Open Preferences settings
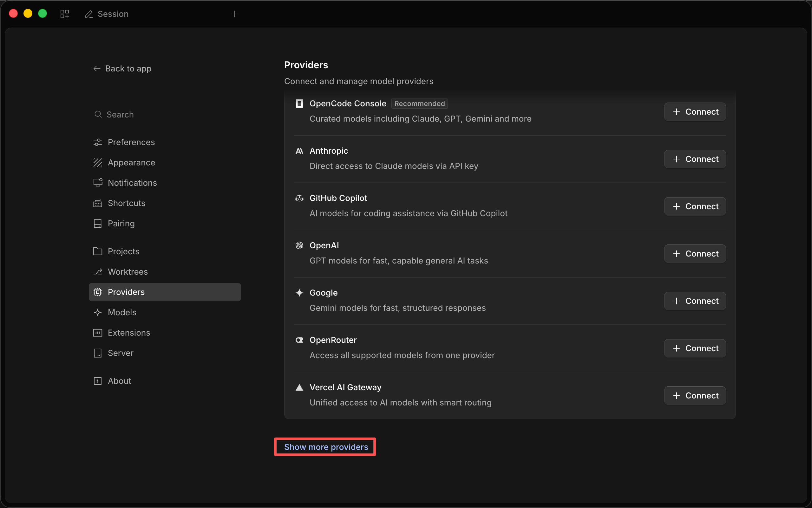812x508 pixels. click(165, 142)
